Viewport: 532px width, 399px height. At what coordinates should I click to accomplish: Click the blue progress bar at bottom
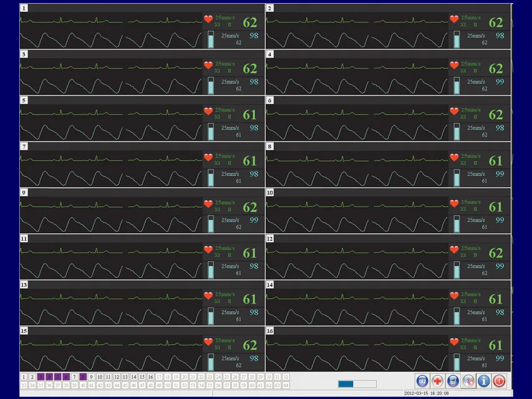point(357,384)
